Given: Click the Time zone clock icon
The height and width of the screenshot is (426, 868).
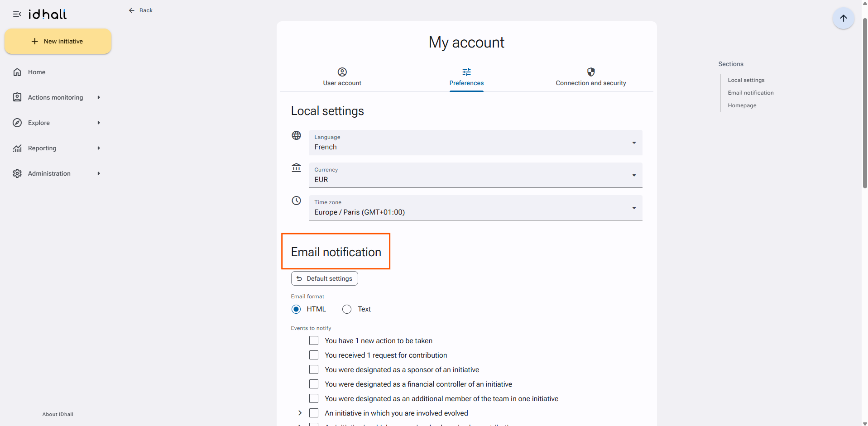Looking at the screenshot, I should [x=297, y=201].
